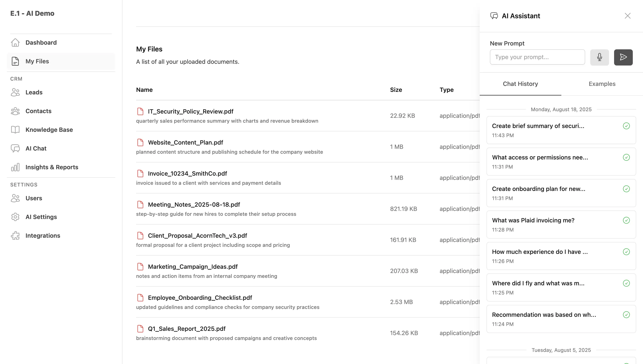Click the AI Settings gear icon
The width and height of the screenshot is (643, 364).
click(15, 217)
